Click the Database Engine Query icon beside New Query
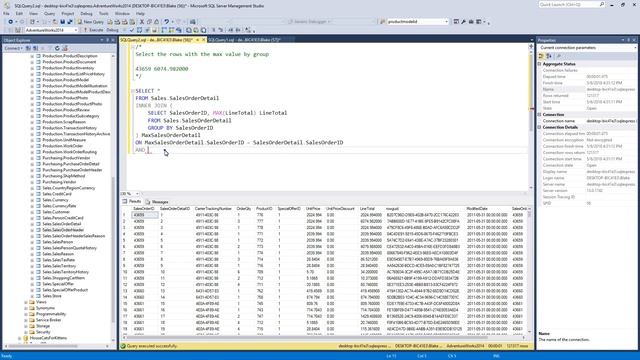 point(110,22)
